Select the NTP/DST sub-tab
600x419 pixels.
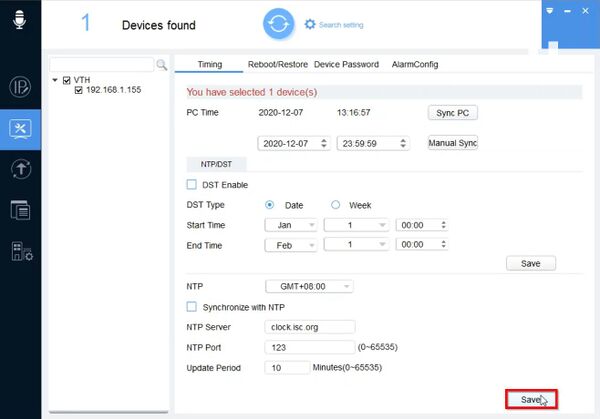click(x=216, y=164)
